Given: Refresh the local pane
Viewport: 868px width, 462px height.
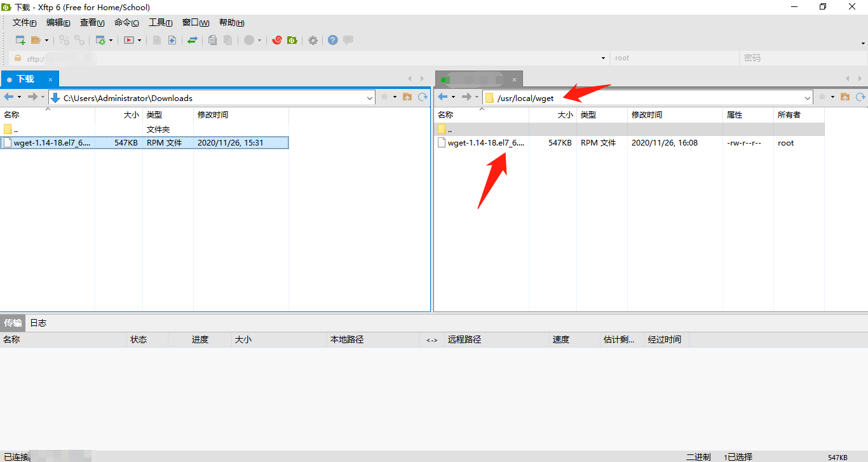Looking at the screenshot, I should click(423, 97).
